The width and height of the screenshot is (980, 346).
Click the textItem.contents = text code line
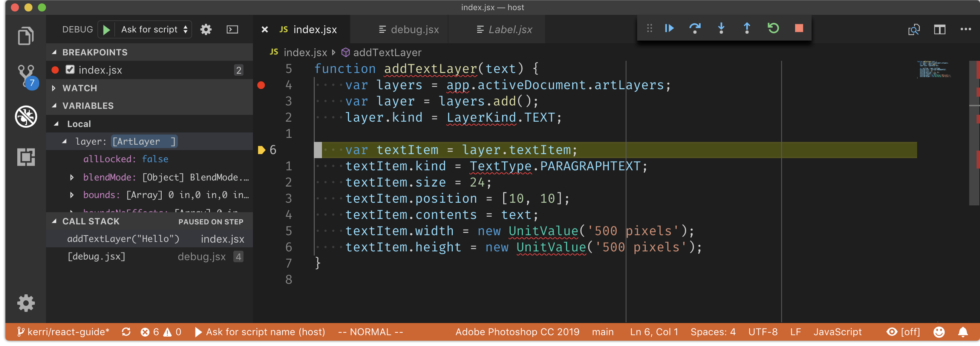coord(442,215)
